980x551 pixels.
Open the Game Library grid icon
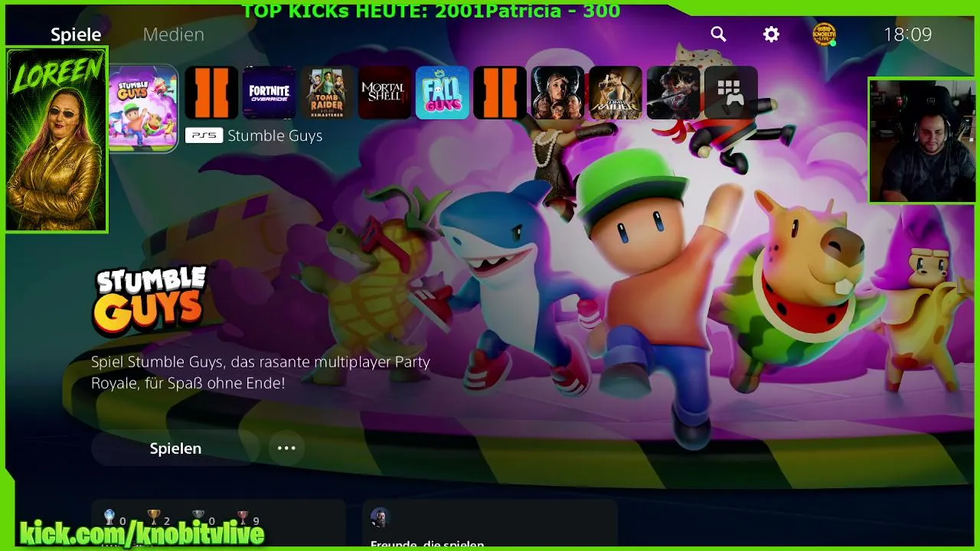[x=731, y=93]
